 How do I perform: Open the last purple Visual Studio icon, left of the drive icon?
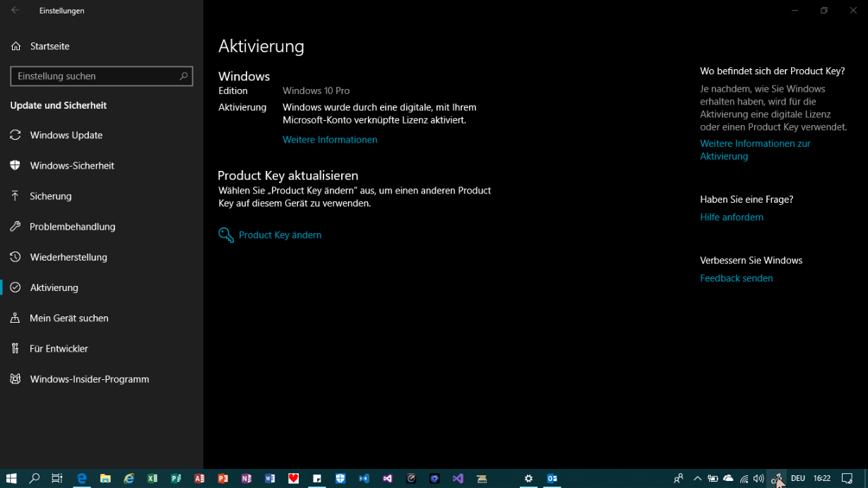458,479
